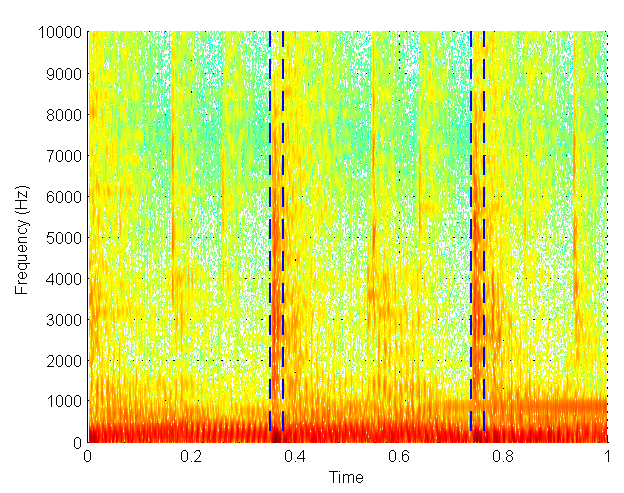Click the 5000 frequency tick label
Viewport: 624px width, 493px height.
(64, 238)
